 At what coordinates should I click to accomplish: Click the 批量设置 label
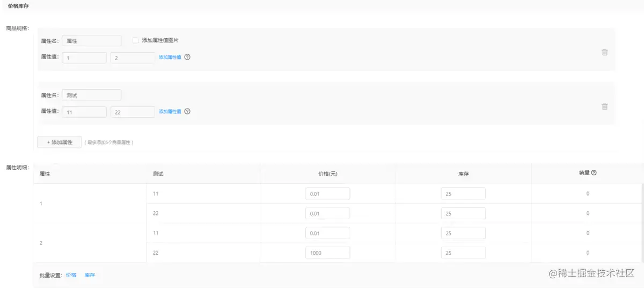[51, 275]
